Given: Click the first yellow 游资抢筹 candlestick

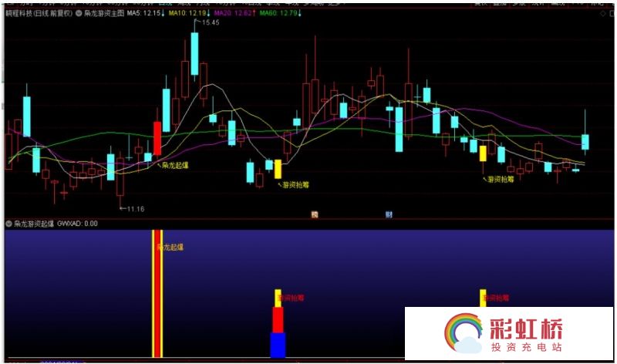Looking at the screenshot, I should pos(278,169).
